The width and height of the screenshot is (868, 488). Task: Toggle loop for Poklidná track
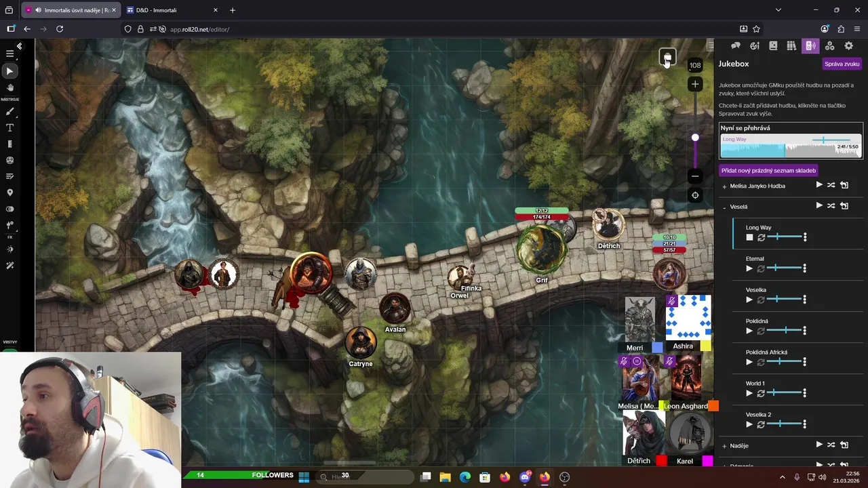pyautogui.click(x=761, y=331)
